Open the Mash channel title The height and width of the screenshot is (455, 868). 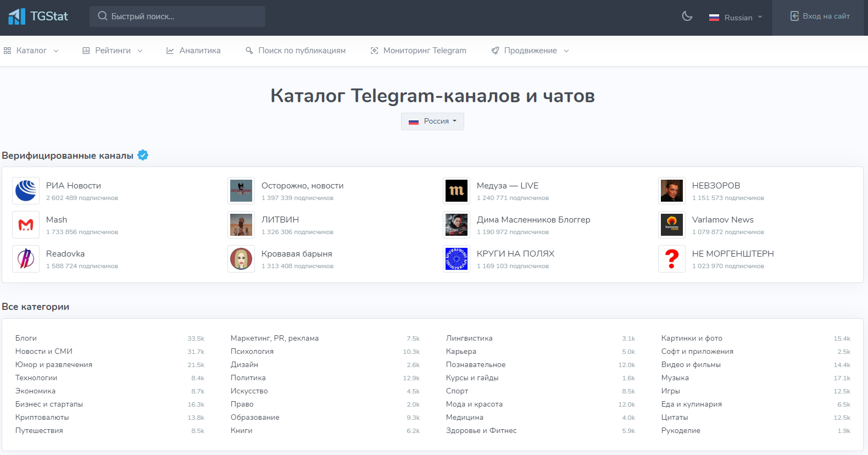coord(57,220)
